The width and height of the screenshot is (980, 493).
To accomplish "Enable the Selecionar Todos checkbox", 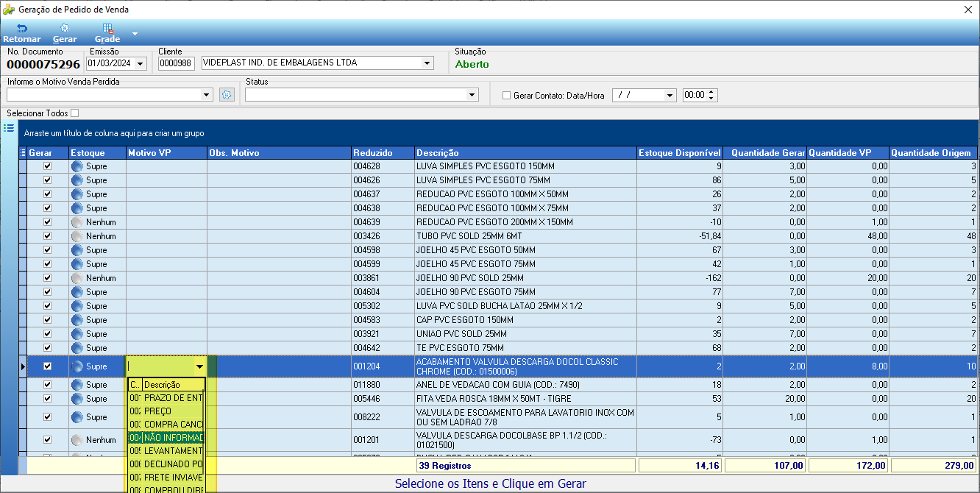I will click(x=74, y=113).
